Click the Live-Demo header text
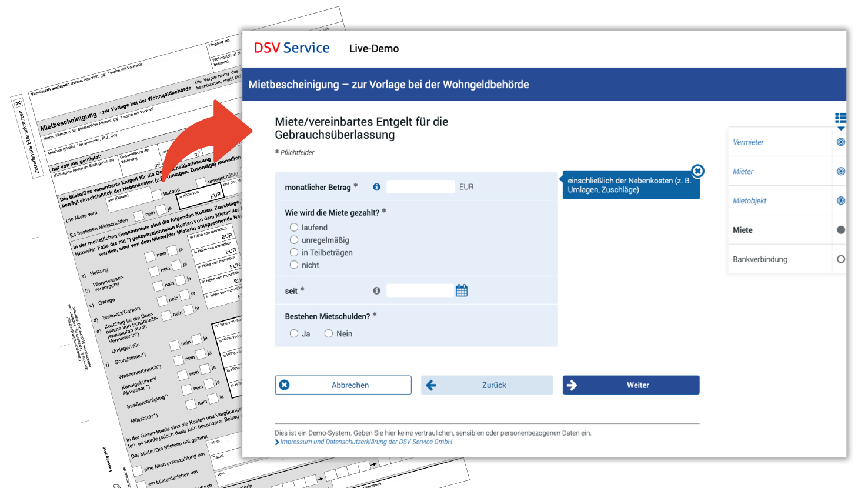 [374, 49]
